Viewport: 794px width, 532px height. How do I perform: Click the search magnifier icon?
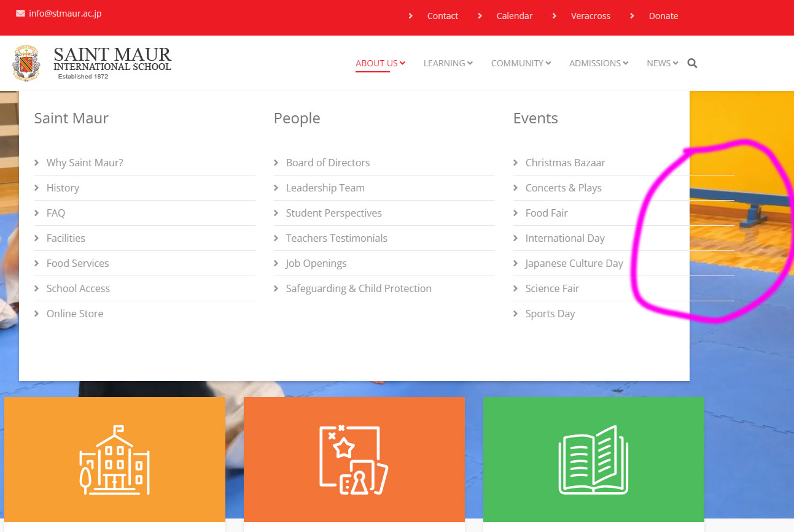[x=692, y=63]
